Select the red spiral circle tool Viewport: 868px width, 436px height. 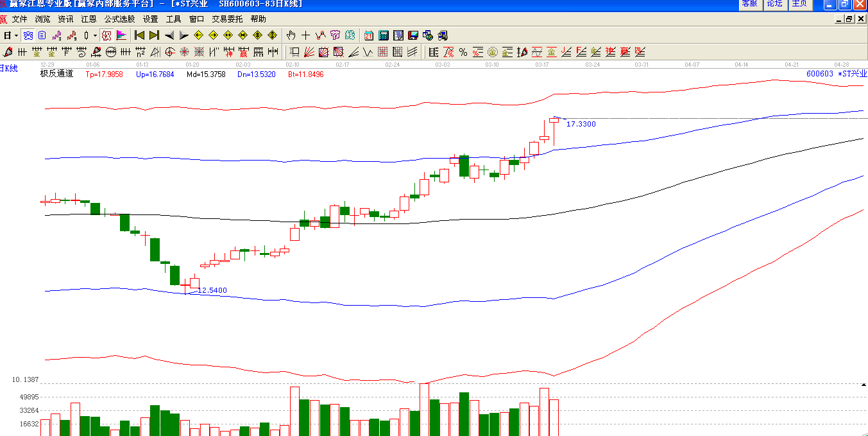point(170,52)
